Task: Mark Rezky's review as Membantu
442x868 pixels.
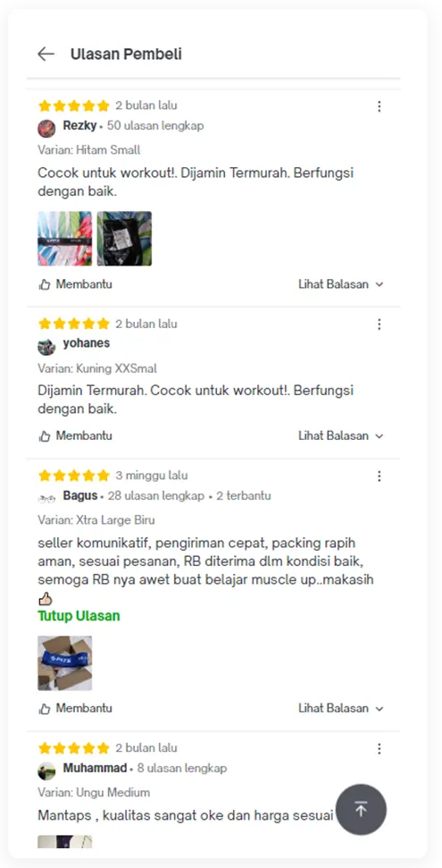Action: click(x=75, y=284)
